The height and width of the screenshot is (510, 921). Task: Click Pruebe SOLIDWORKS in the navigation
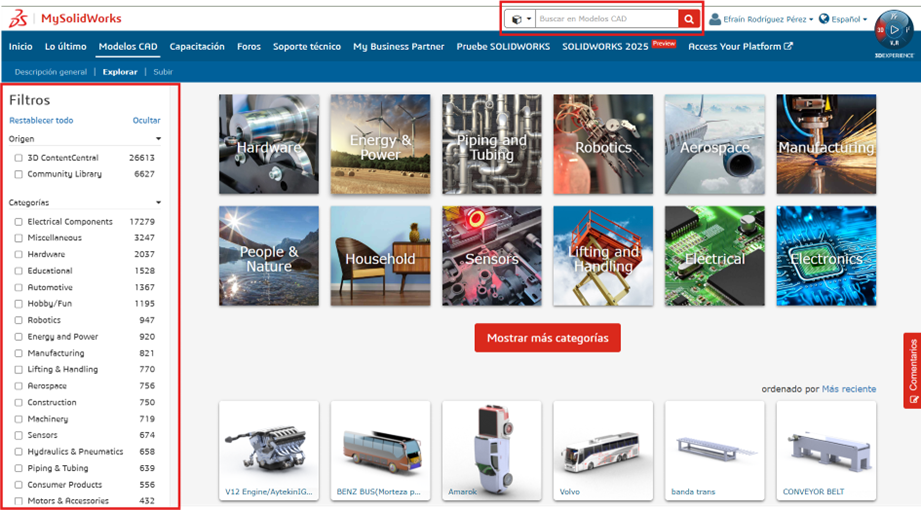pyautogui.click(x=503, y=46)
